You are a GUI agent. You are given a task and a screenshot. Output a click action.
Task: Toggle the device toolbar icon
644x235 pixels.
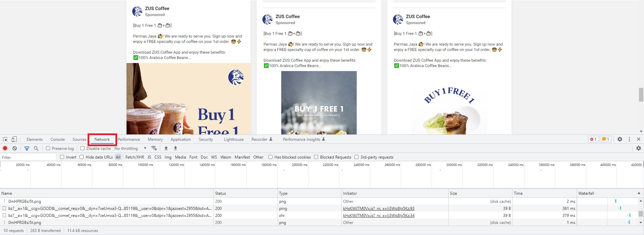click(14, 139)
